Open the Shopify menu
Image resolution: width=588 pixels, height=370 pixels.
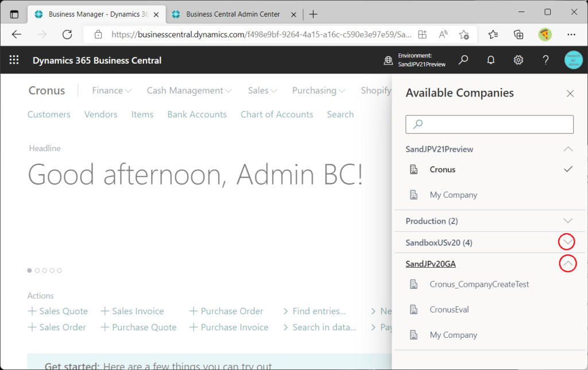tap(376, 90)
